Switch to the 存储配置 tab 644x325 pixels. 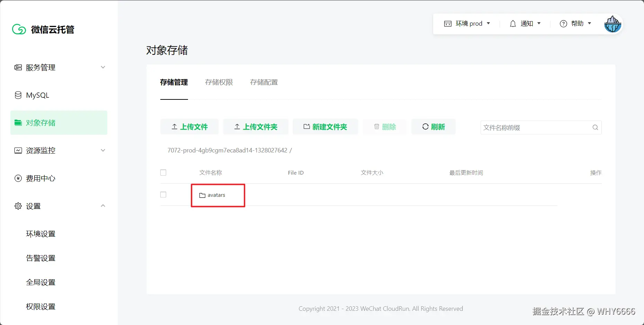(x=264, y=82)
